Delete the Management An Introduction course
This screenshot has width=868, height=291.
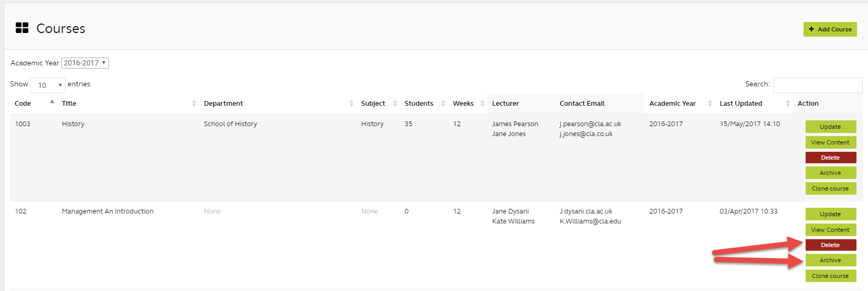tap(830, 245)
